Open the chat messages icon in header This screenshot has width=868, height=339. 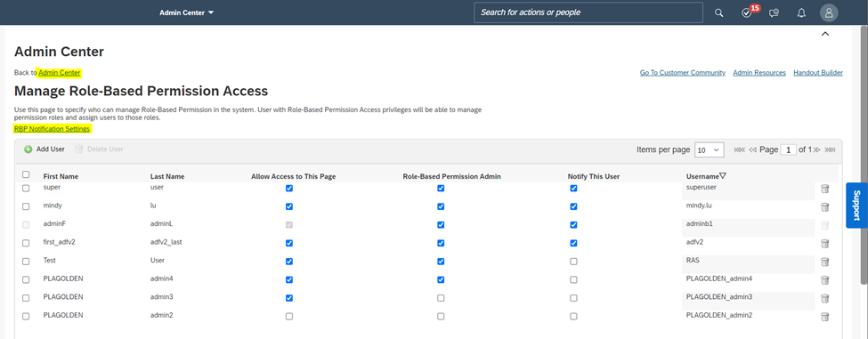[x=775, y=12]
